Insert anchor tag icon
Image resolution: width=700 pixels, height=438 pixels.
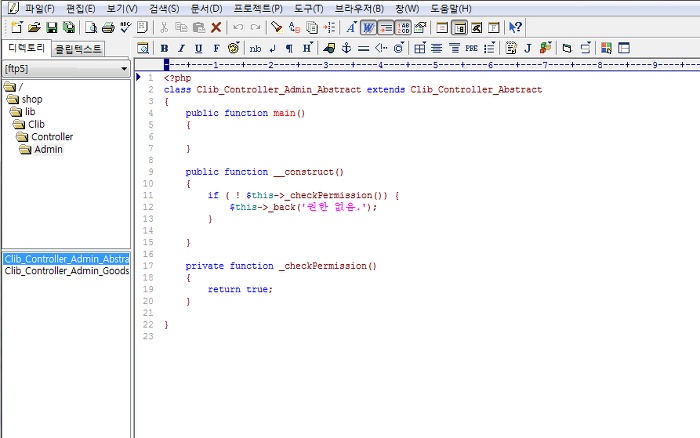tap(346, 48)
